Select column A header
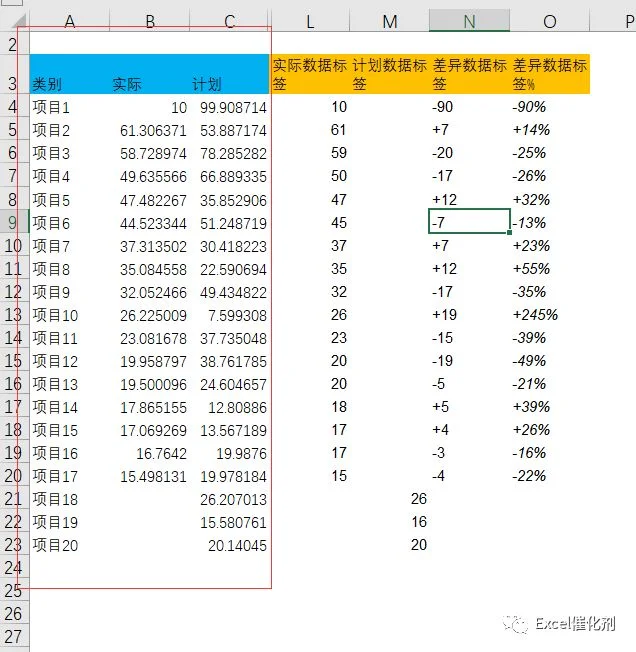This screenshot has height=652, width=636. click(x=69, y=21)
